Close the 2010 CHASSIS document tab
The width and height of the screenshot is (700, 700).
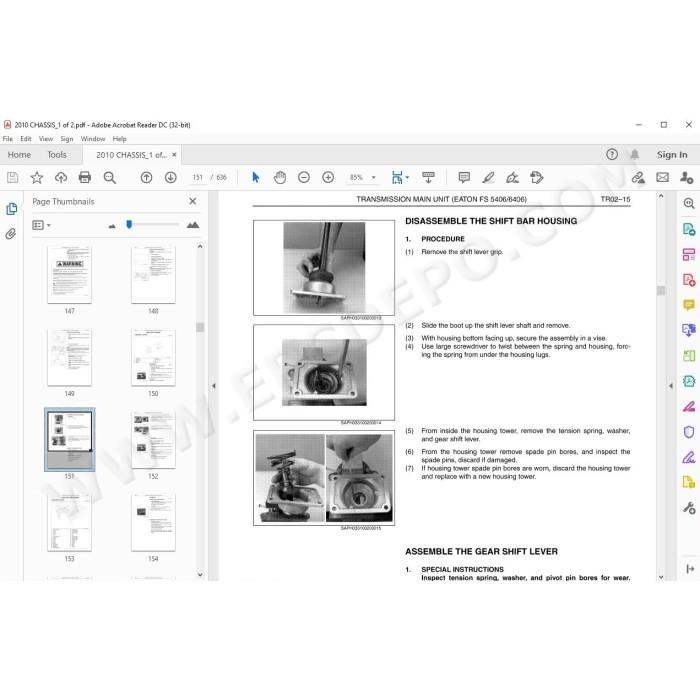click(x=174, y=154)
